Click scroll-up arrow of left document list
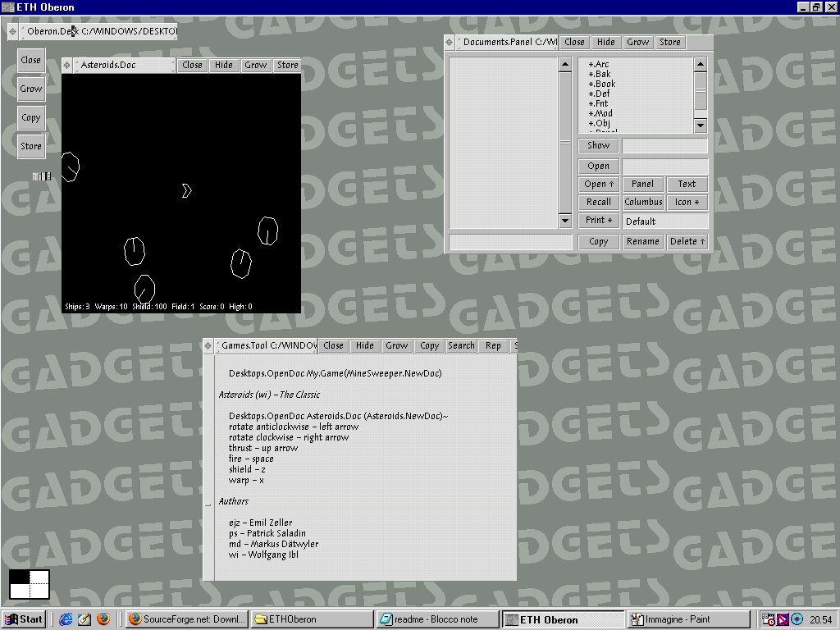 (x=564, y=64)
